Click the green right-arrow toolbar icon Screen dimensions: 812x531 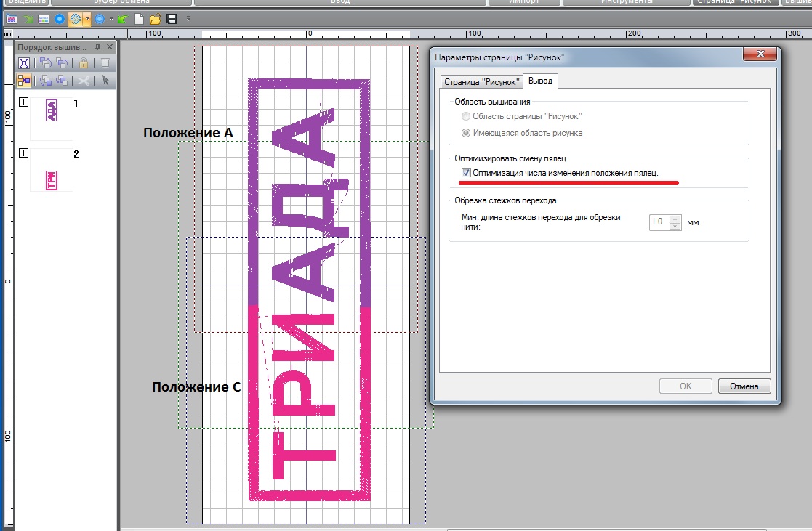click(x=28, y=18)
